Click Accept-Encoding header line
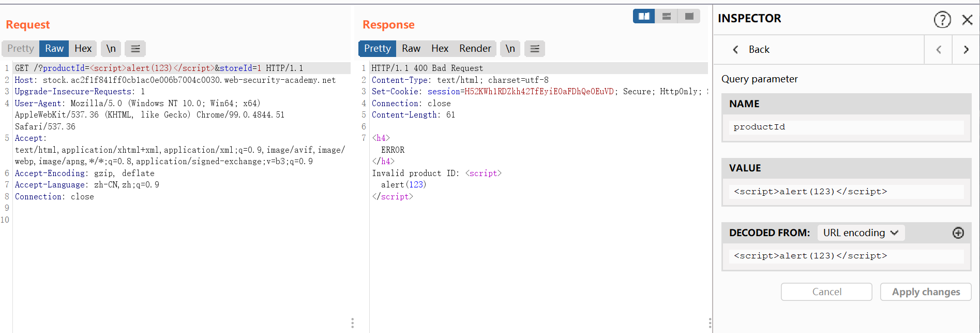This screenshot has height=333, width=980. coord(84,173)
